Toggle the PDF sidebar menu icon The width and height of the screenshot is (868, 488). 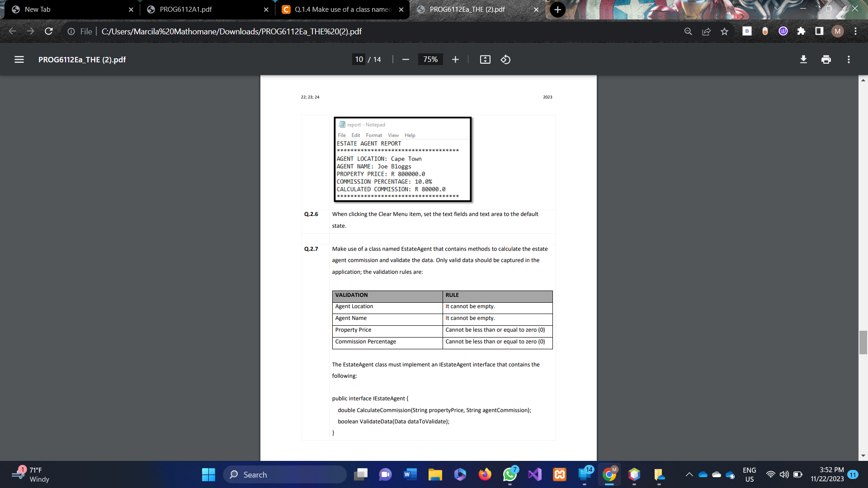click(19, 60)
